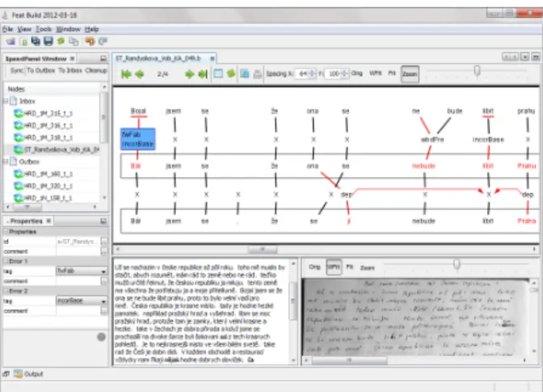
Task: Open the View menu
Action: [x=24, y=29]
